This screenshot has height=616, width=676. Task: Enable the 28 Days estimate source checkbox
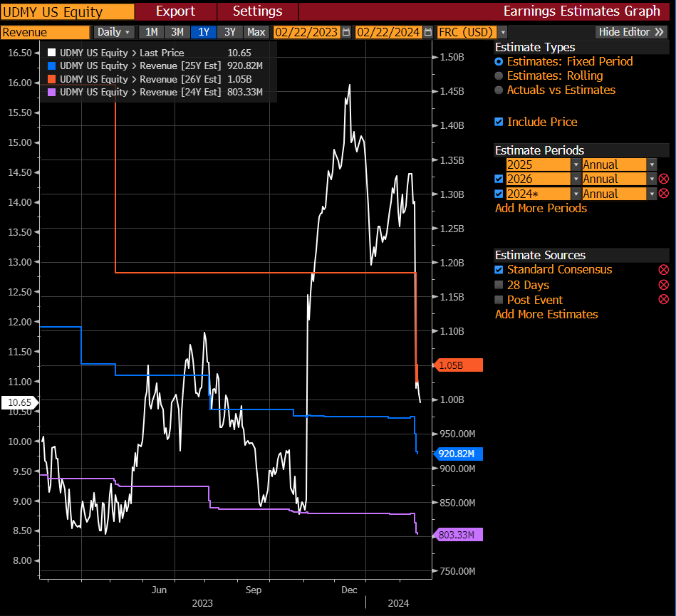499,285
